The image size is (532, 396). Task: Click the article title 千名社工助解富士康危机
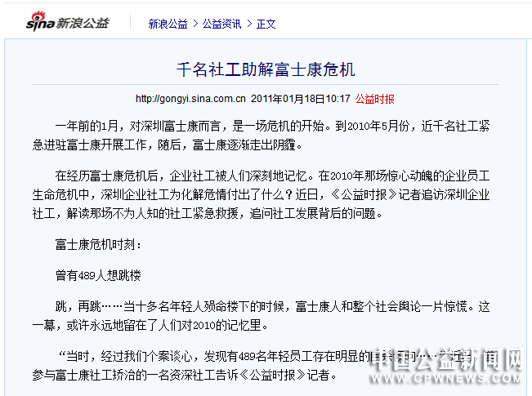(x=266, y=69)
